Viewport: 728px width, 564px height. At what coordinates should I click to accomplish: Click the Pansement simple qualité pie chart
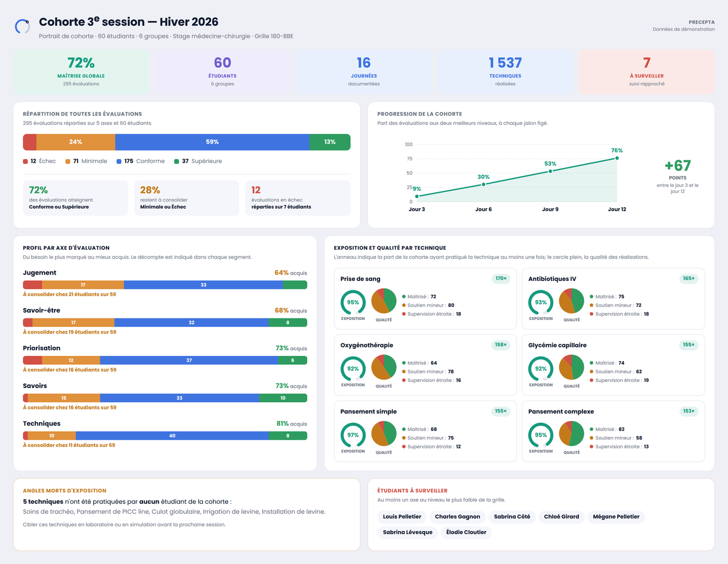point(384,433)
